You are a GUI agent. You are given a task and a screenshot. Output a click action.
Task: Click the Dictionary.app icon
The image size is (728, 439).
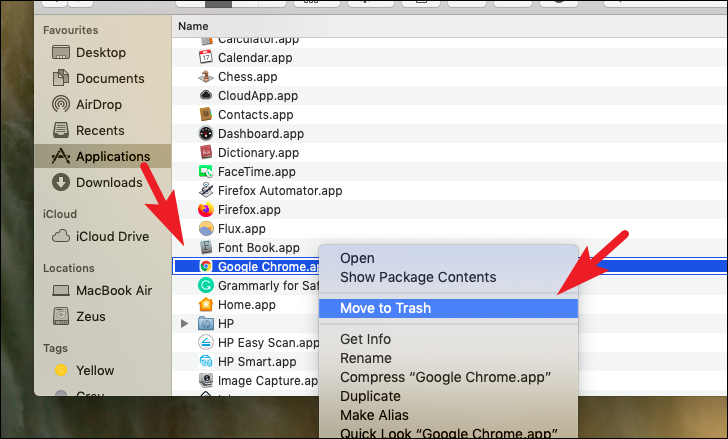click(x=206, y=153)
